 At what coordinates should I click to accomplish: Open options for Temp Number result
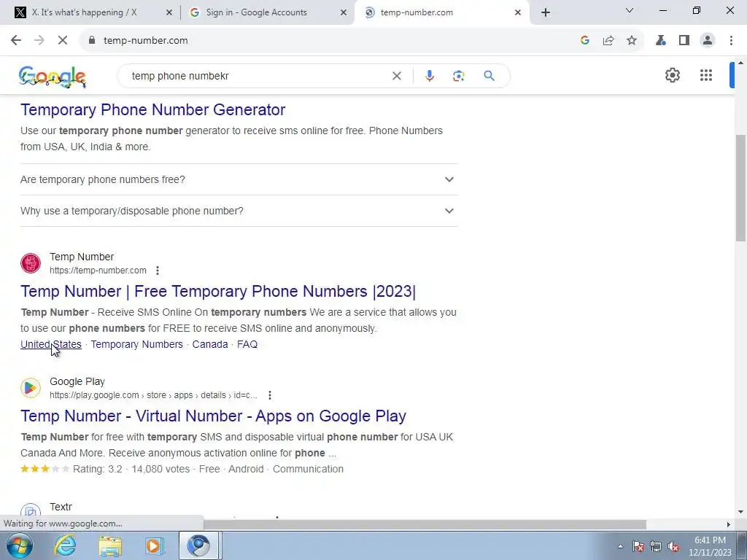[158, 271]
